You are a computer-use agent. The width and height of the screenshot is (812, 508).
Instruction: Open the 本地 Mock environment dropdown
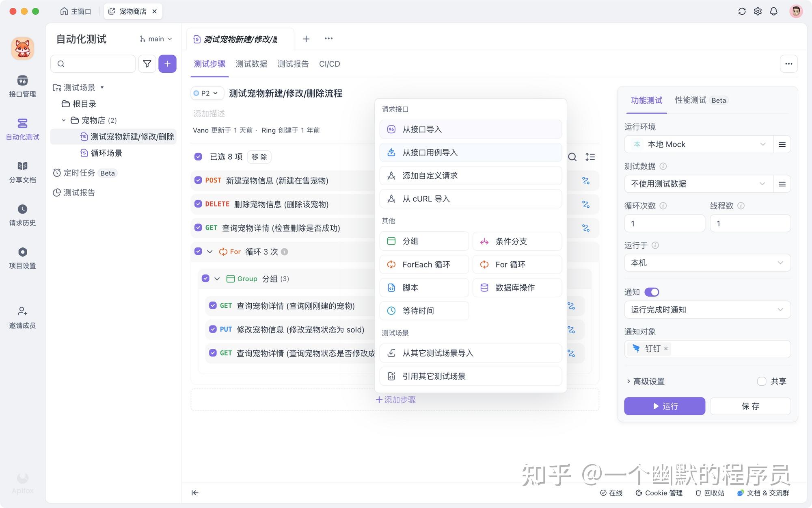coord(698,144)
